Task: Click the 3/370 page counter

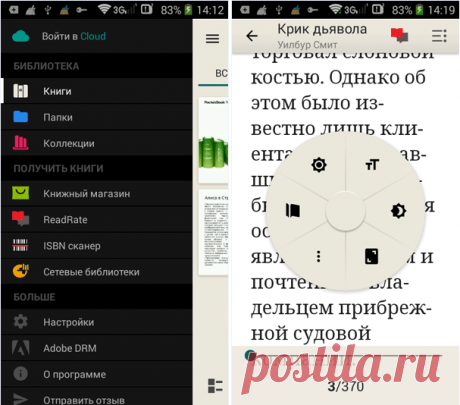Action: point(345,386)
